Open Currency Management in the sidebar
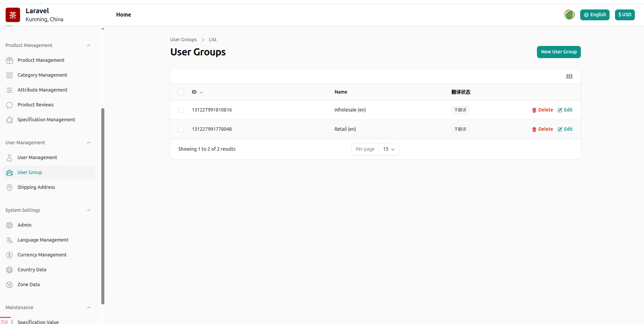 (x=42, y=255)
